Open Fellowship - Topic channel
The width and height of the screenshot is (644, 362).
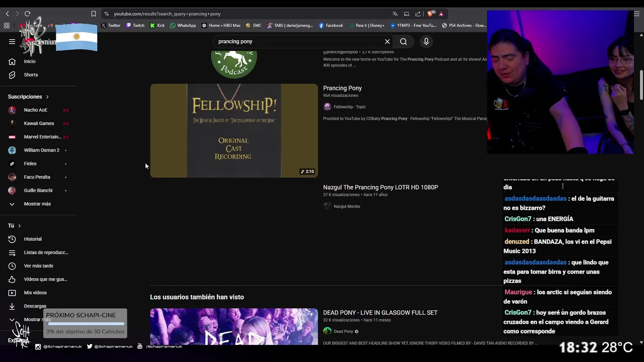click(350, 107)
